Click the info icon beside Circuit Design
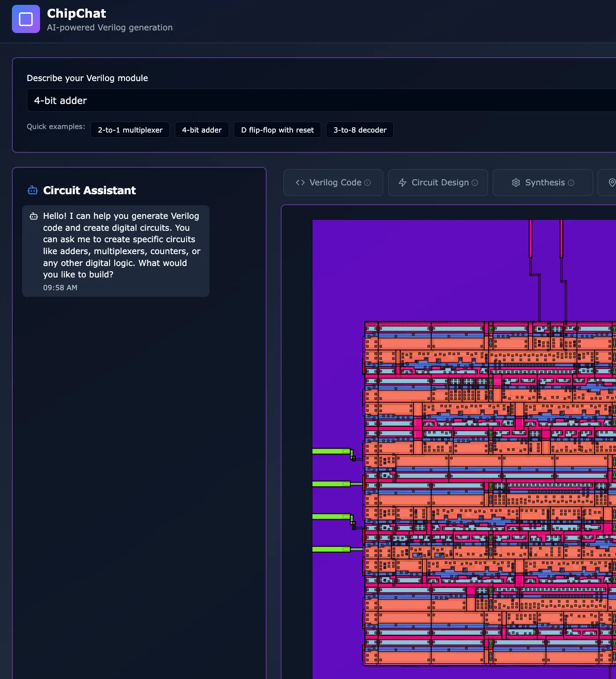 [474, 183]
